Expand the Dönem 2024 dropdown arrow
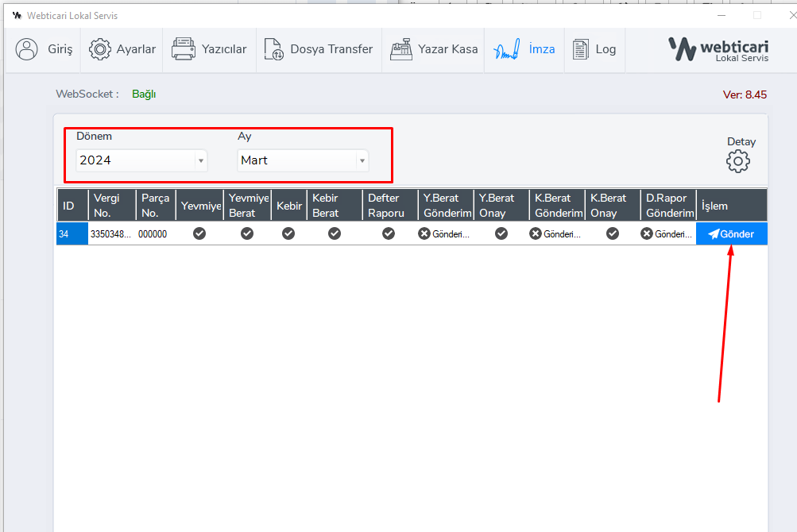This screenshot has width=797, height=532. click(201, 160)
